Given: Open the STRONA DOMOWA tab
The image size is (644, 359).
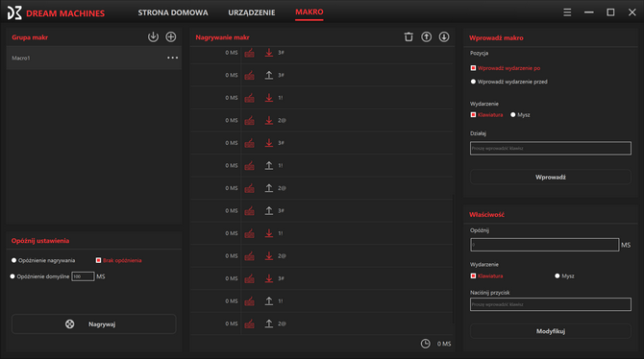Looking at the screenshot, I should click(173, 12).
